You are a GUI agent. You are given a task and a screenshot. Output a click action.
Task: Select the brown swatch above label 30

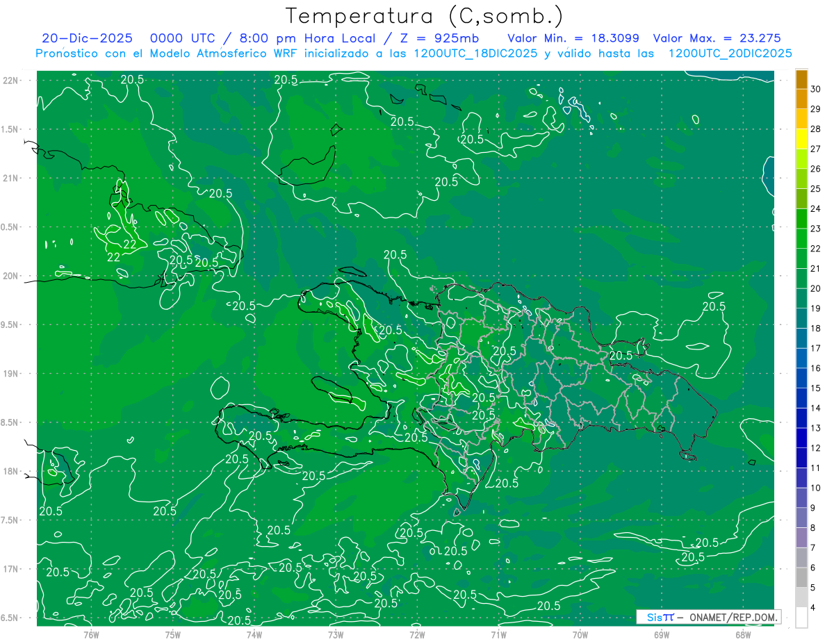(x=801, y=79)
